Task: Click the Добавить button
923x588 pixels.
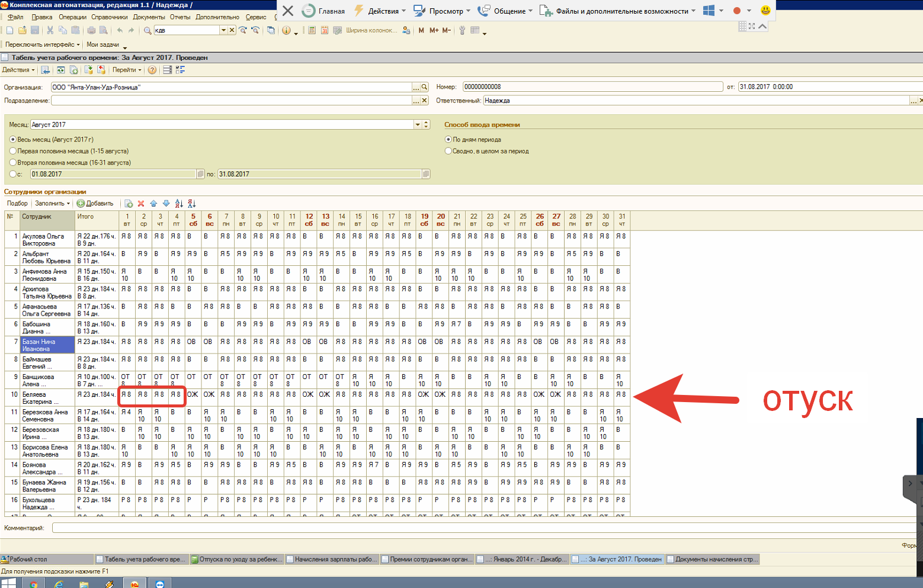Action: click(95, 204)
